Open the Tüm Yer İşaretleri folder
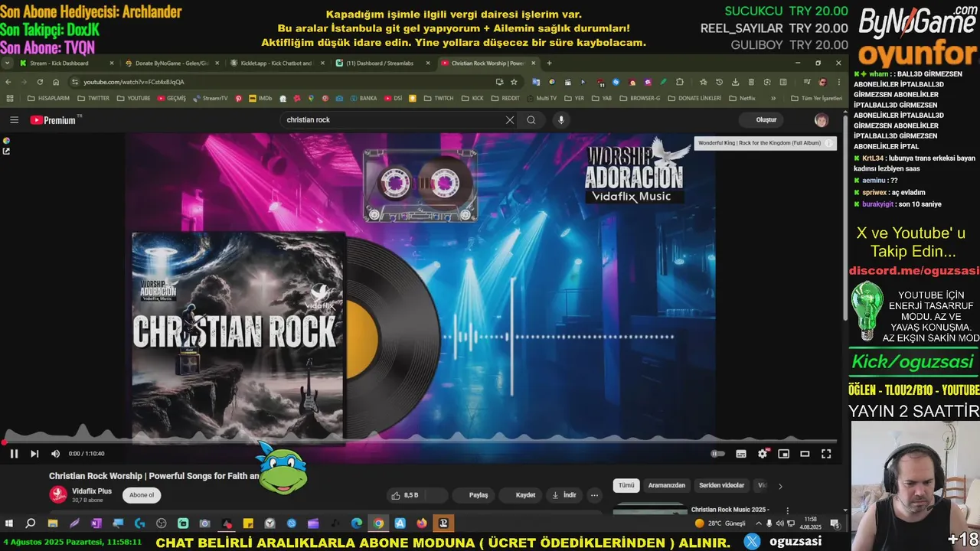 pos(815,98)
